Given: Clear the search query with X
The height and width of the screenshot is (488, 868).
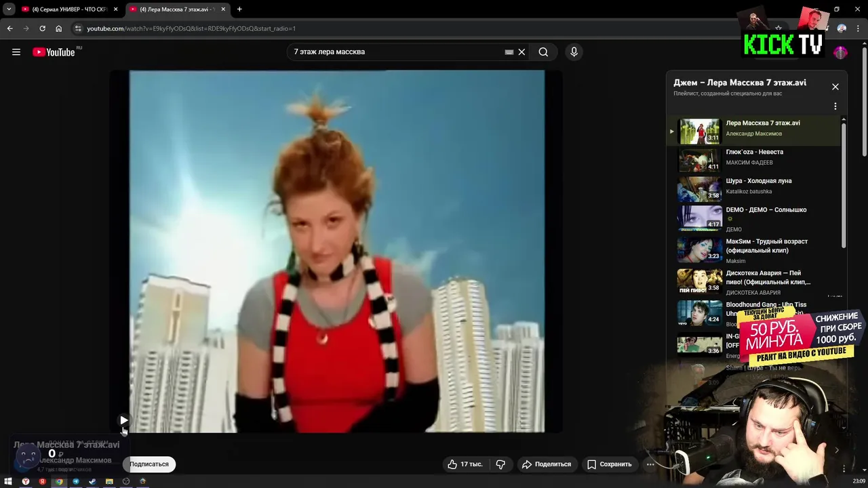Looking at the screenshot, I should coord(521,52).
